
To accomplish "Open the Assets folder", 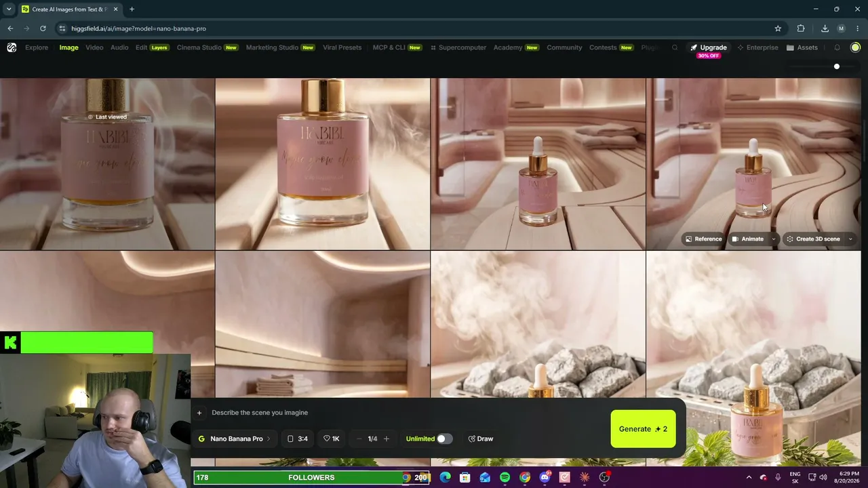I will (802, 47).
